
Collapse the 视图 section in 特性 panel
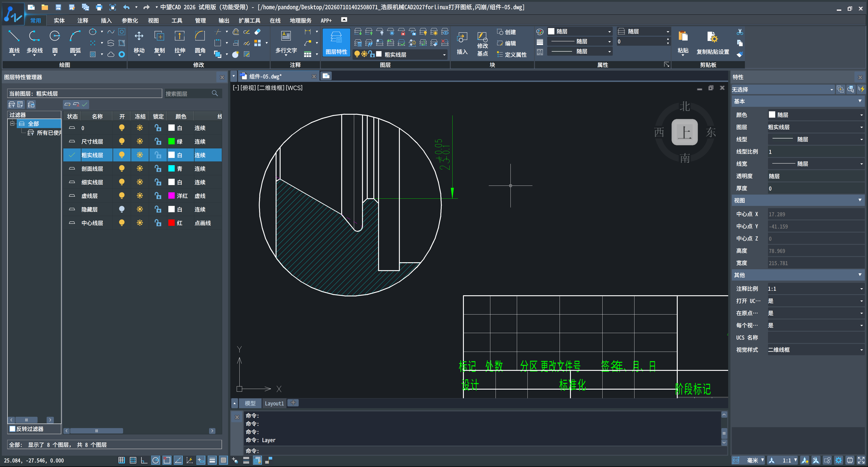coord(860,200)
